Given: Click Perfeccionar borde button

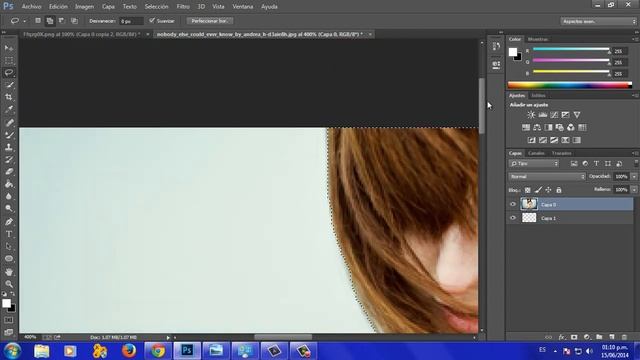Looking at the screenshot, I should (x=210, y=20).
